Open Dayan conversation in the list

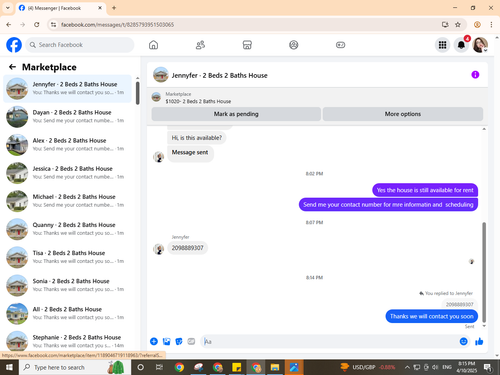coord(67,117)
